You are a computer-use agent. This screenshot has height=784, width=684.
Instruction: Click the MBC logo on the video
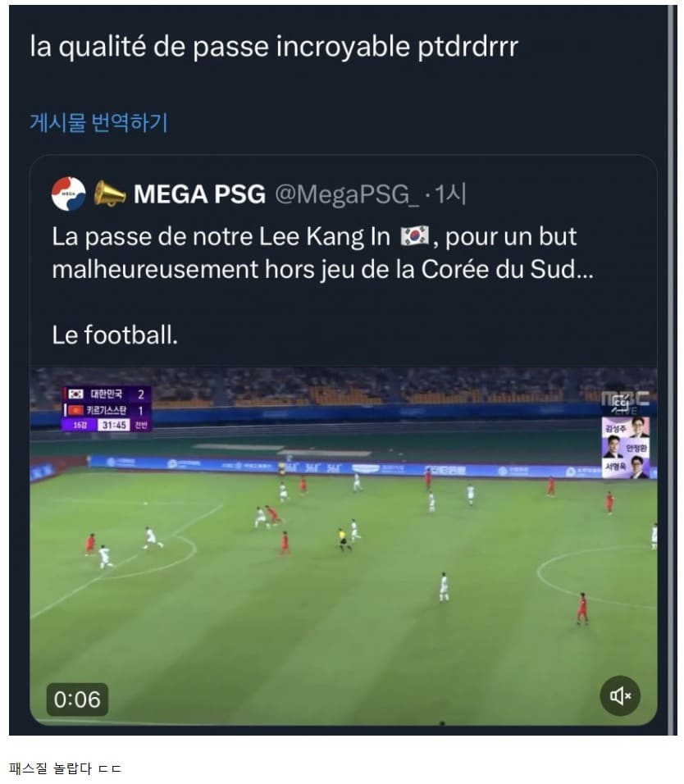point(625,401)
